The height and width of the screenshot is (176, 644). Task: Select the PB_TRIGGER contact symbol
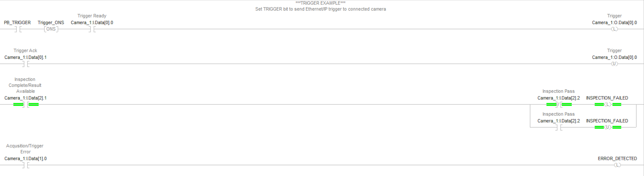[18, 29]
